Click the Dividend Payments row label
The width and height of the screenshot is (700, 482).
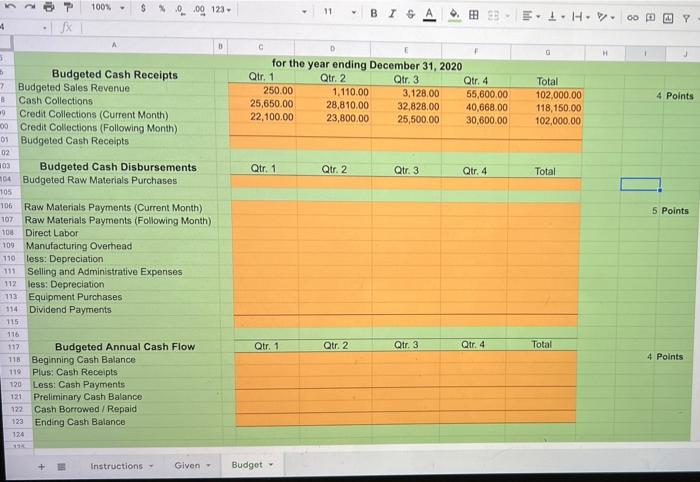(x=70, y=310)
